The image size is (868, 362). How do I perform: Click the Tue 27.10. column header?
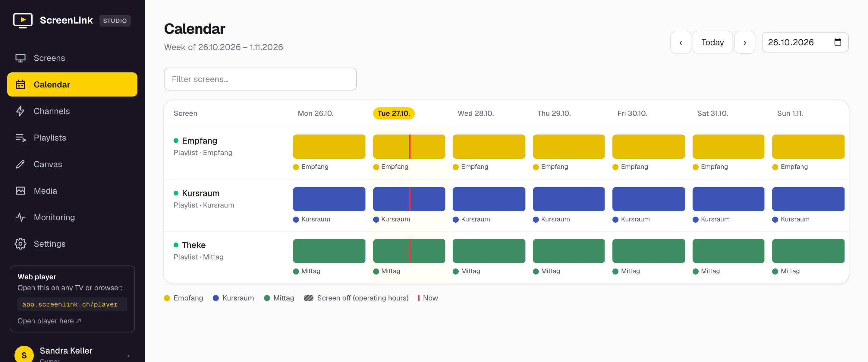[394, 113]
